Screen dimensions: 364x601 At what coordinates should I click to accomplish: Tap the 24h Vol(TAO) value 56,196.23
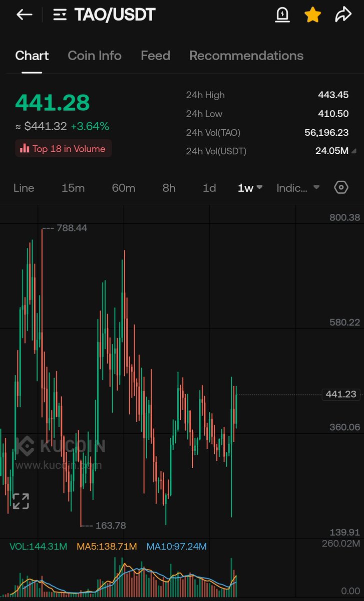pos(327,133)
